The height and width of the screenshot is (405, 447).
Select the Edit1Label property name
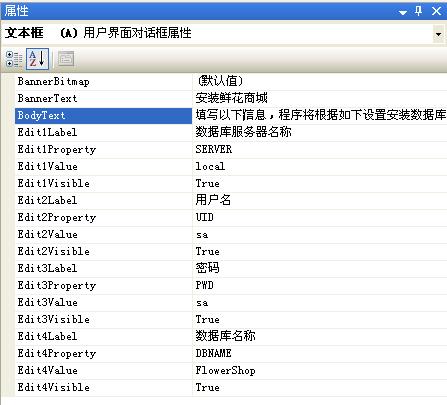(103, 132)
